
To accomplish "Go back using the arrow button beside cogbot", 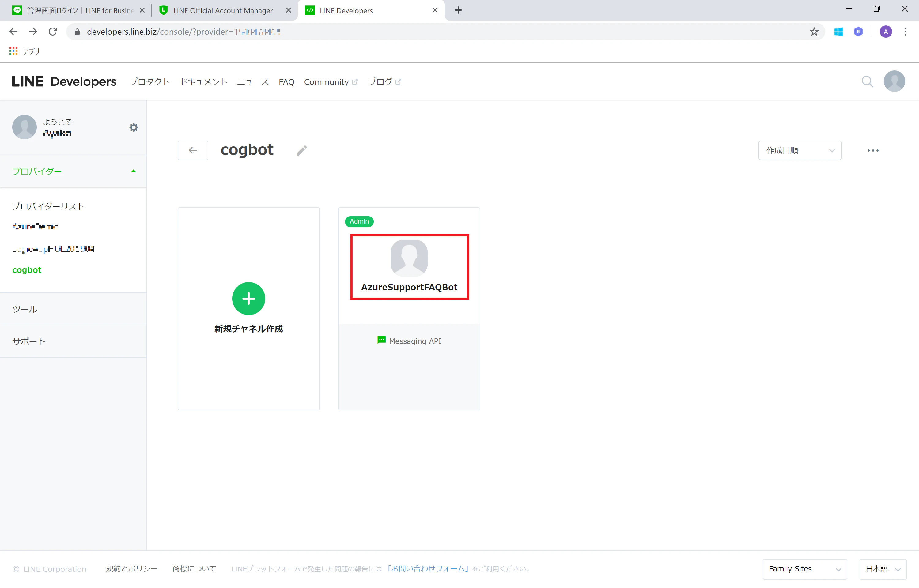I will pyautogui.click(x=193, y=150).
